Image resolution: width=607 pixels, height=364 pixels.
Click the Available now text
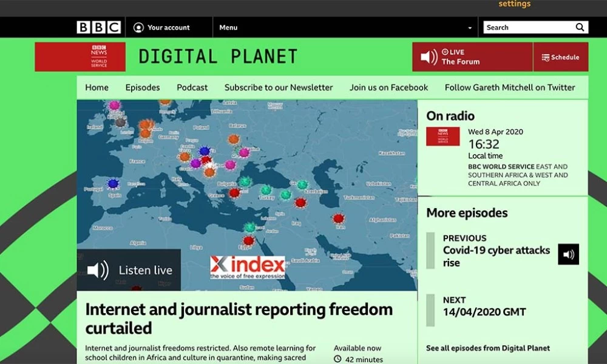[358, 348]
